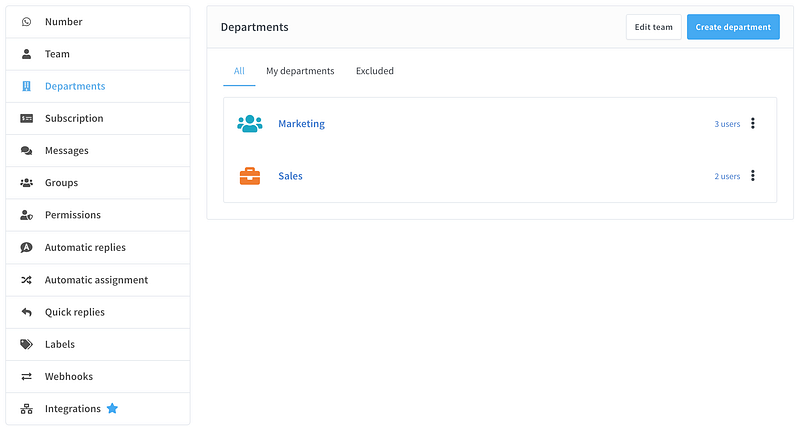800x430 pixels.
Task: Click the Edit team button
Action: [x=654, y=27]
